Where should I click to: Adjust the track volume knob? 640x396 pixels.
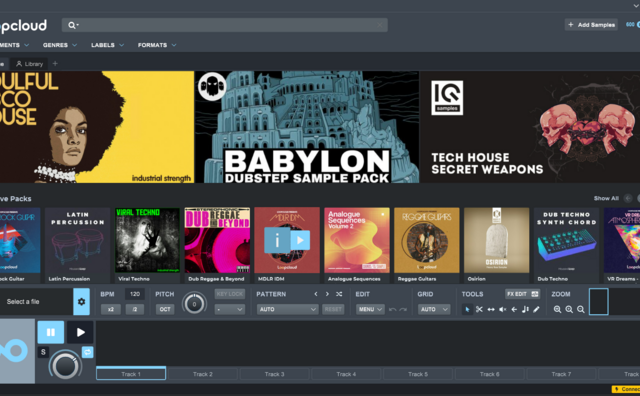click(x=65, y=365)
